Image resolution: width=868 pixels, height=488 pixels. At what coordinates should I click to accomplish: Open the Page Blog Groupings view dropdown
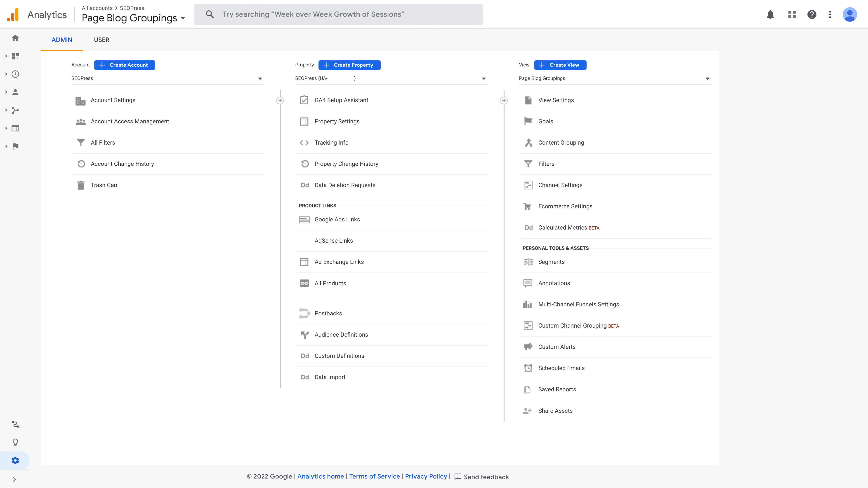click(615, 78)
